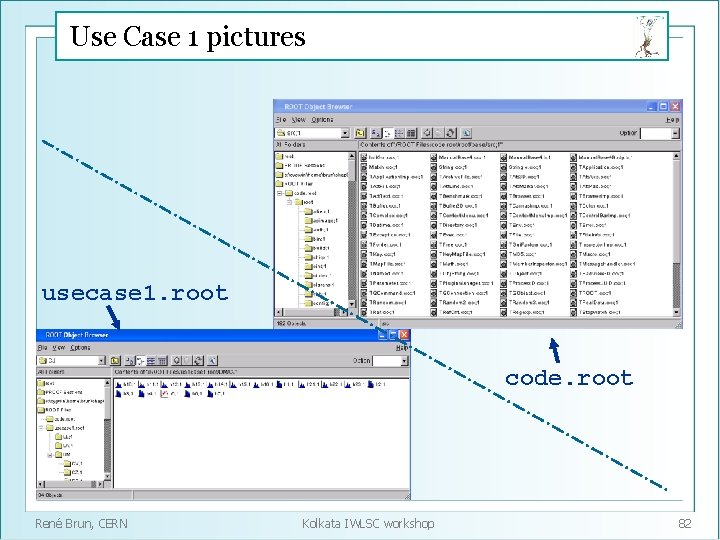Open Options menu in code.root browser
Screen dimensions: 720x540
point(322,119)
